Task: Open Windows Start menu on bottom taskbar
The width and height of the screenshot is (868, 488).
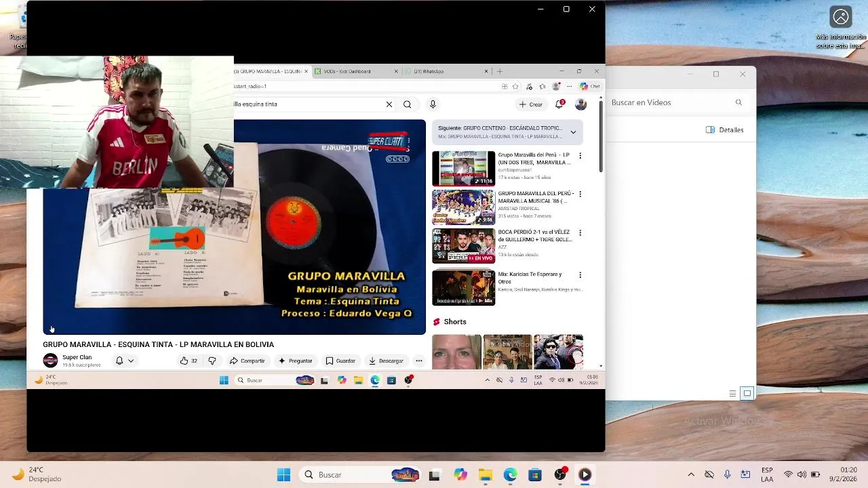Action: click(x=283, y=475)
